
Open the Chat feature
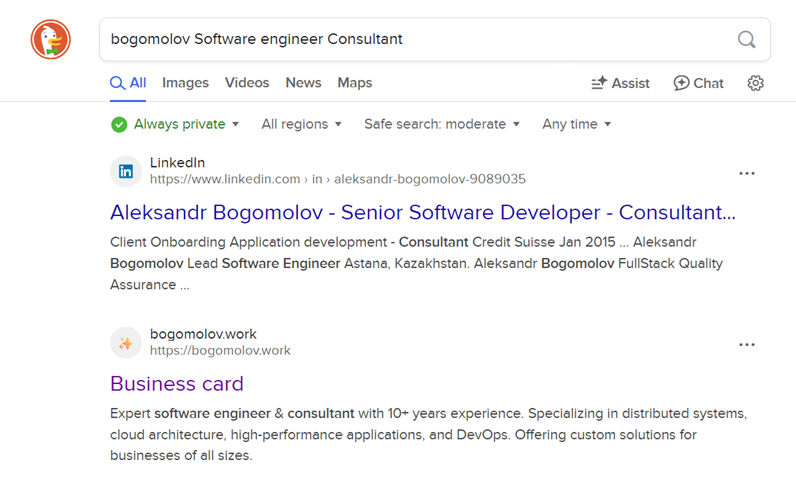698,83
